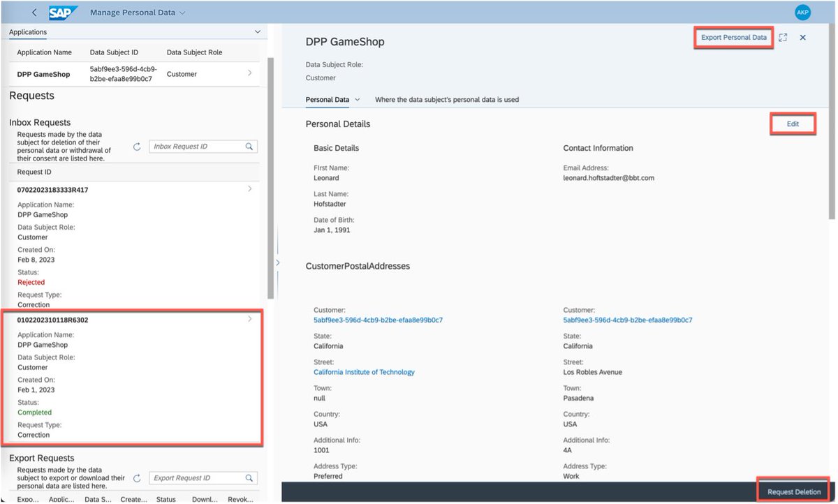The image size is (838, 504).
Task: Open the DPP GameShop application row arrow
Action: click(x=250, y=73)
